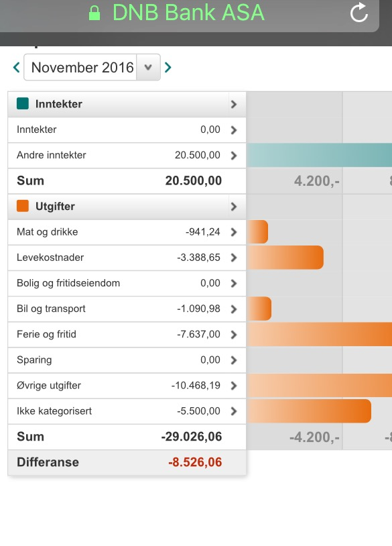Select the Ferie og fritid category

click(127, 335)
